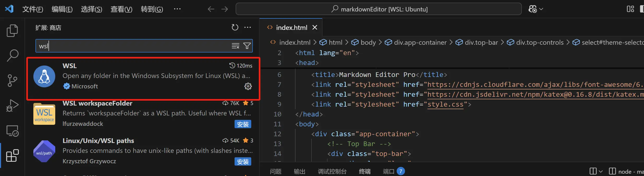Close the index.html tab
This screenshot has width=644, height=176.
tap(315, 27)
